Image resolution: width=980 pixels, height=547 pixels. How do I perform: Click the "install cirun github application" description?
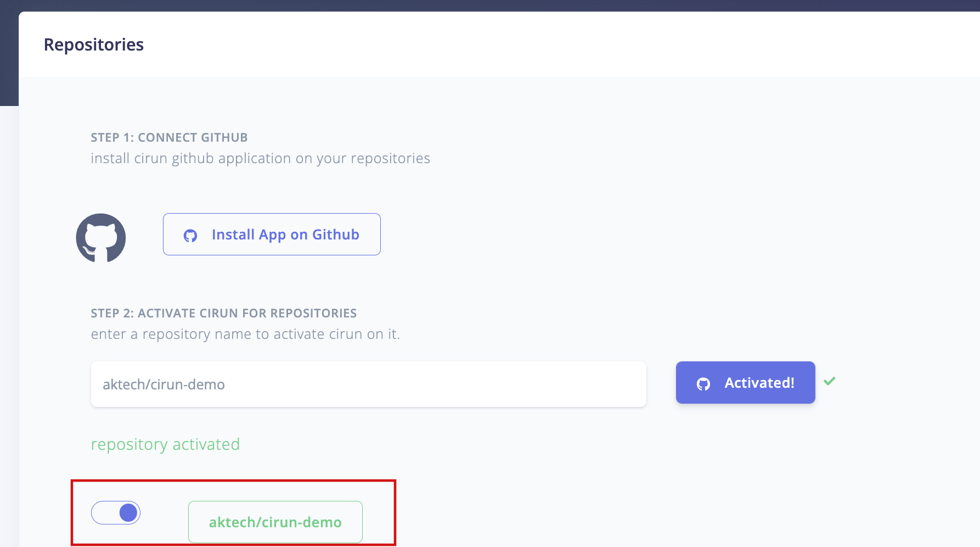pos(260,159)
